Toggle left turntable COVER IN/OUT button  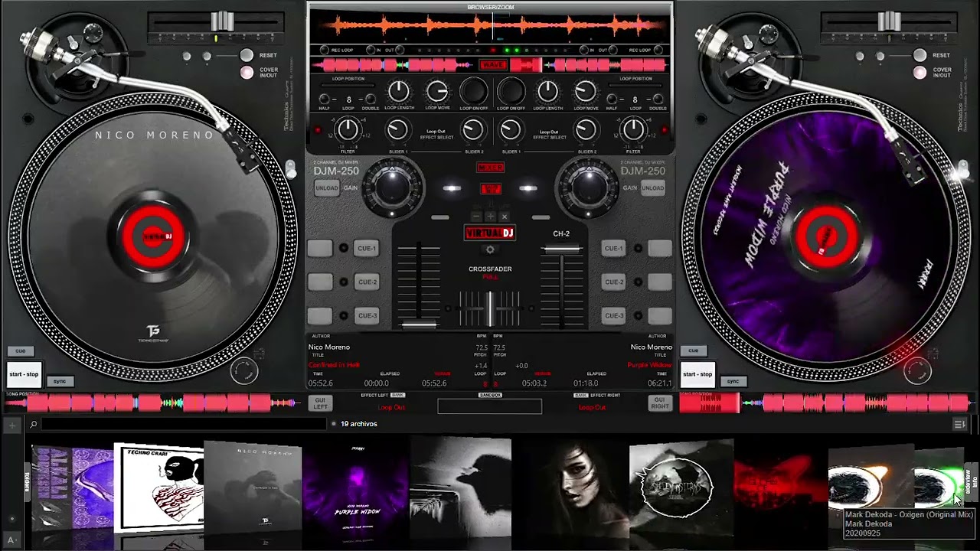coord(247,73)
